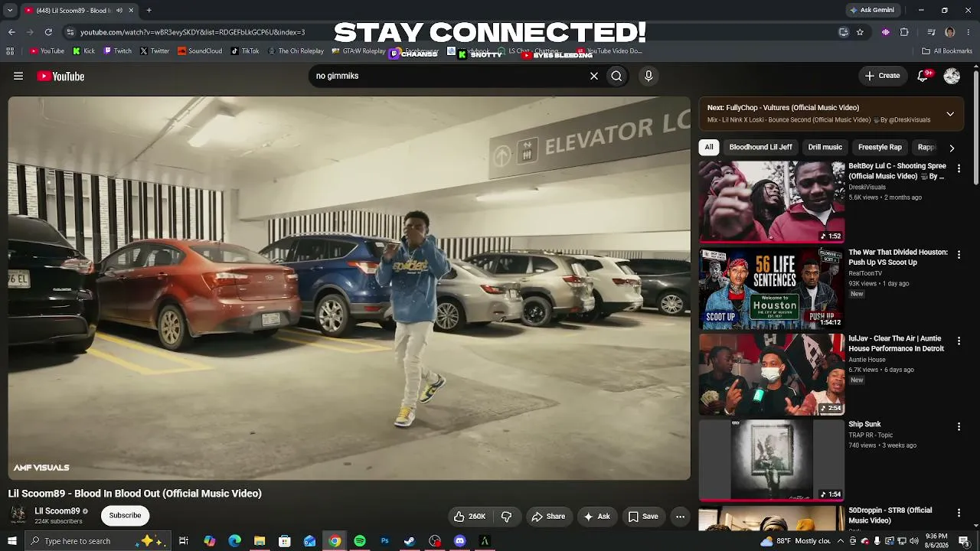The image size is (980, 551).
Task: Dislike the video with thumbs down
Action: point(506,517)
